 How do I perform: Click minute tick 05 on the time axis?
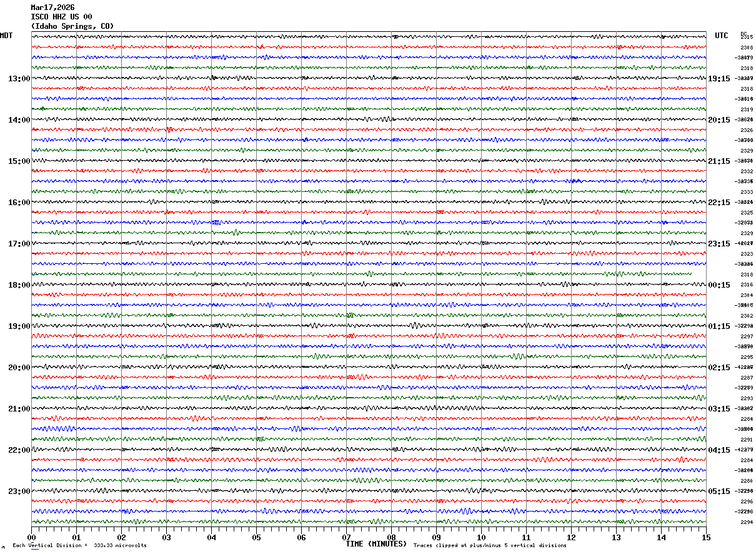point(256,537)
